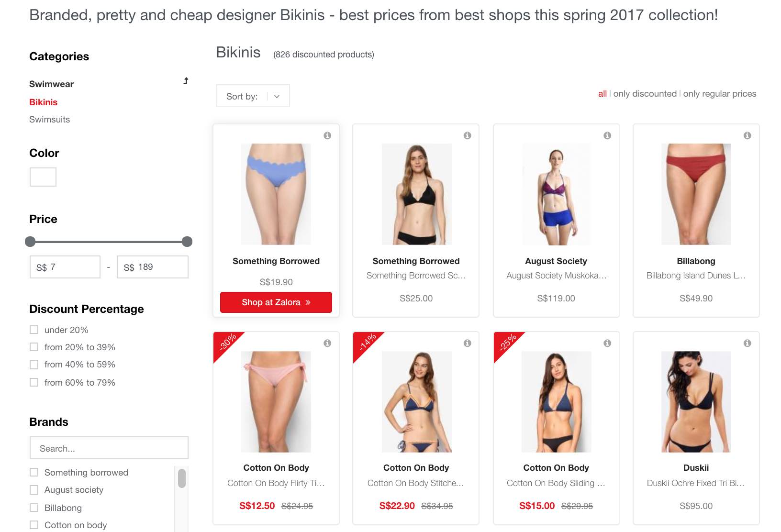Click info icon on Cotton On Body Flirty card

(327, 343)
